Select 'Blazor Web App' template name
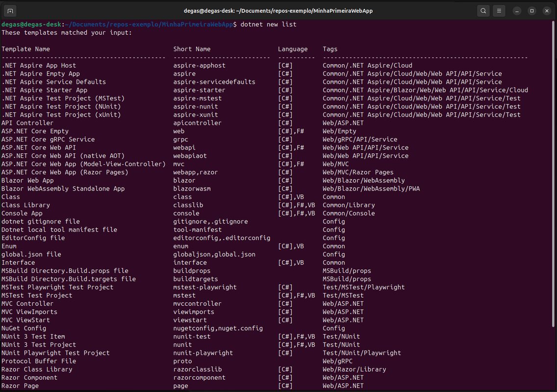 coord(27,180)
